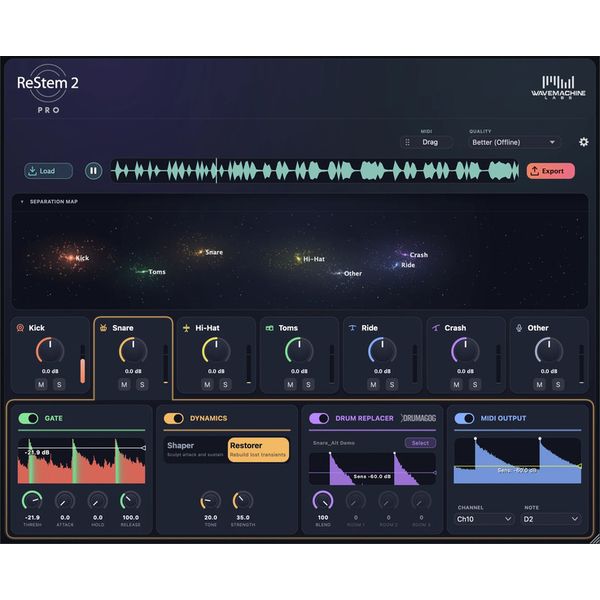Viewport: 600px width, 600px height.
Task: Click the Export button
Action: pos(551,171)
